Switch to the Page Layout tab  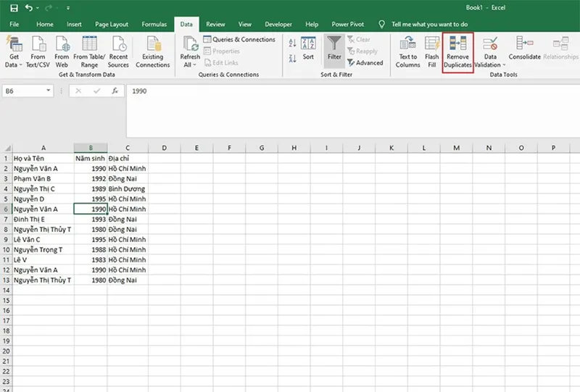pos(112,25)
